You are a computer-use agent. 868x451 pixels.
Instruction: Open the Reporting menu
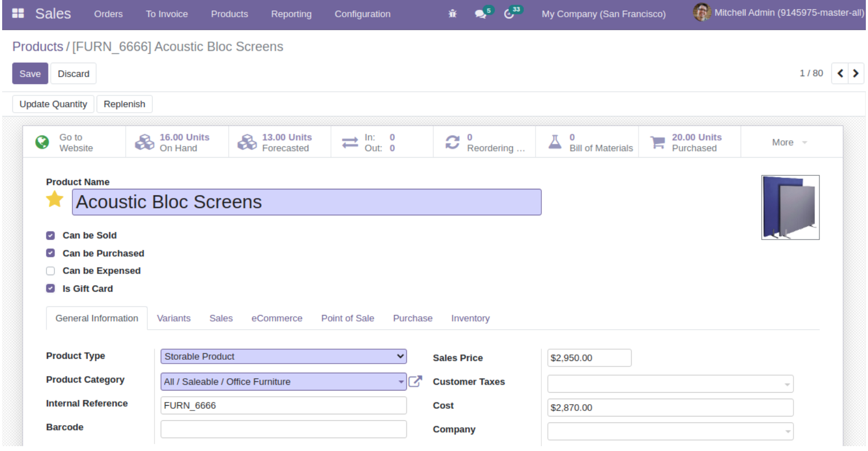pos(291,14)
